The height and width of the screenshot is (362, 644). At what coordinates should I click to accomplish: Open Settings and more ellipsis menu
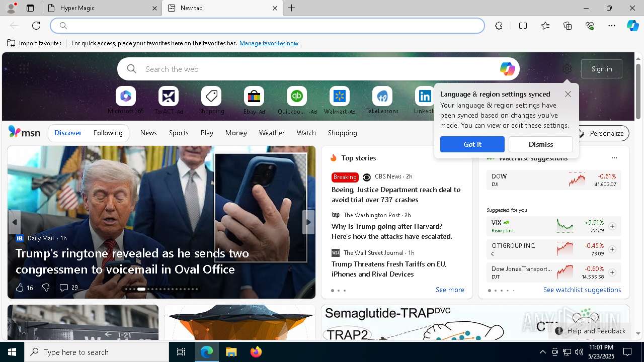(x=612, y=26)
